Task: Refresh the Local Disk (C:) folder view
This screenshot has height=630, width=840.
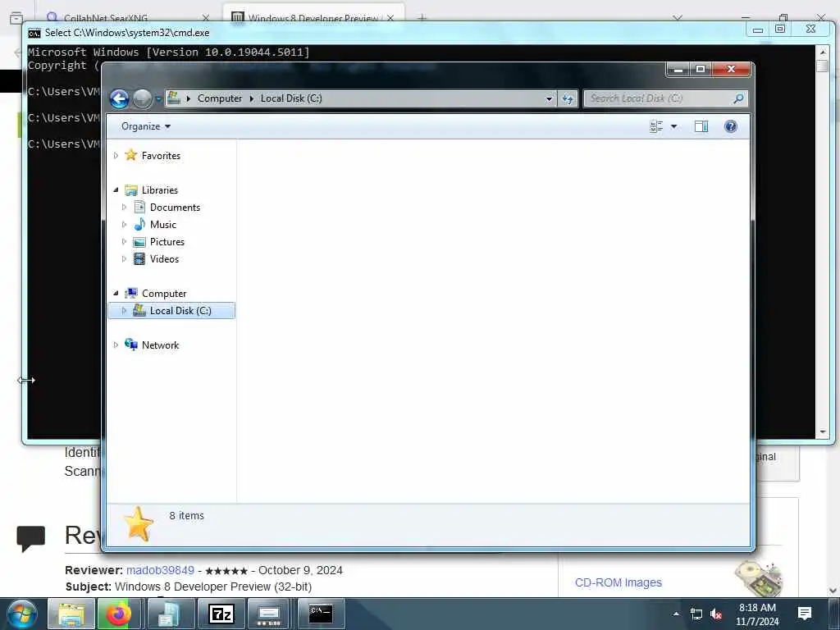Action: [x=568, y=98]
